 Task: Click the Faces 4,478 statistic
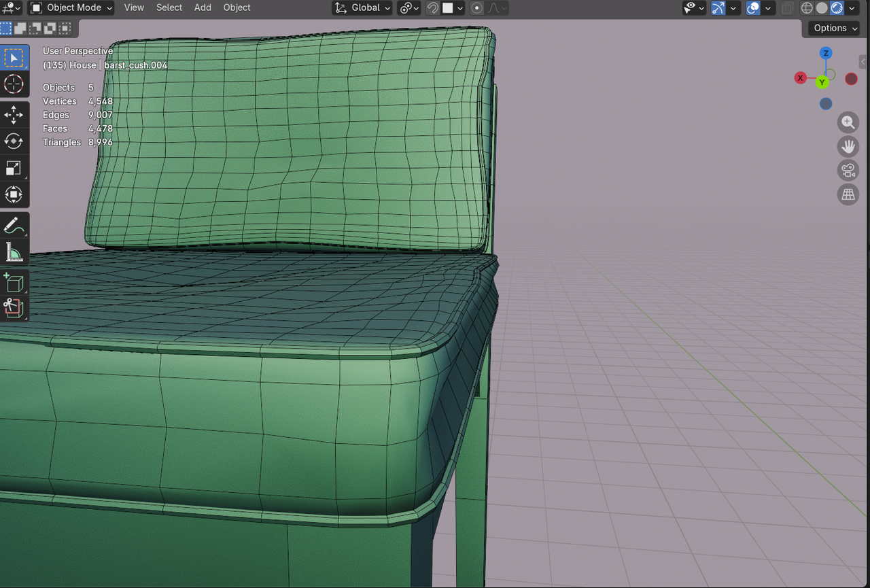click(78, 128)
